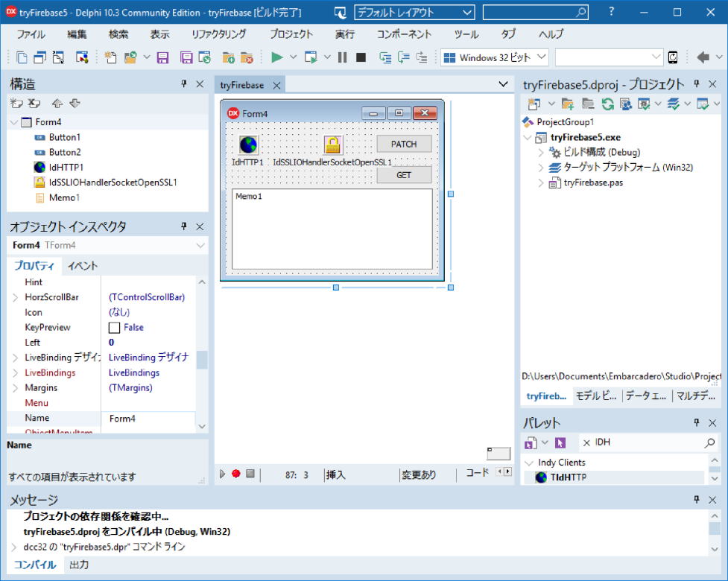Click the red macro record button
Viewport: 728px width, 581px height.
236,473
